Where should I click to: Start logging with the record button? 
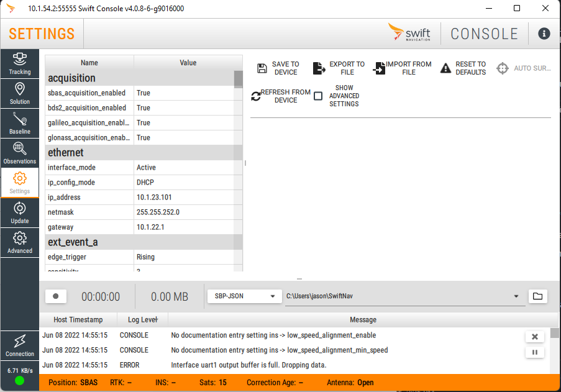[x=55, y=296]
